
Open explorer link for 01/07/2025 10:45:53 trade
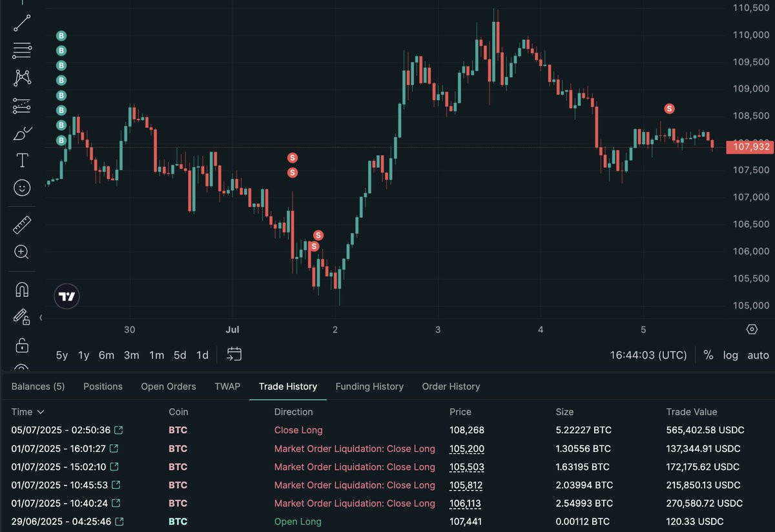click(x=116, y=484)
